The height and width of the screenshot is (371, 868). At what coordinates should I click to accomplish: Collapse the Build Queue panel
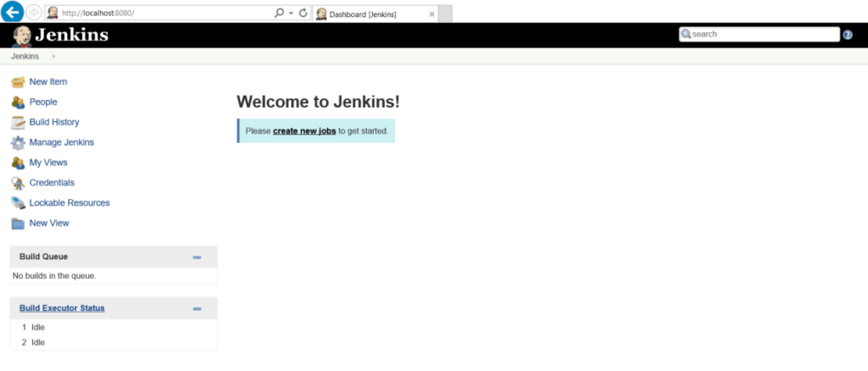(x=197, y=257)
